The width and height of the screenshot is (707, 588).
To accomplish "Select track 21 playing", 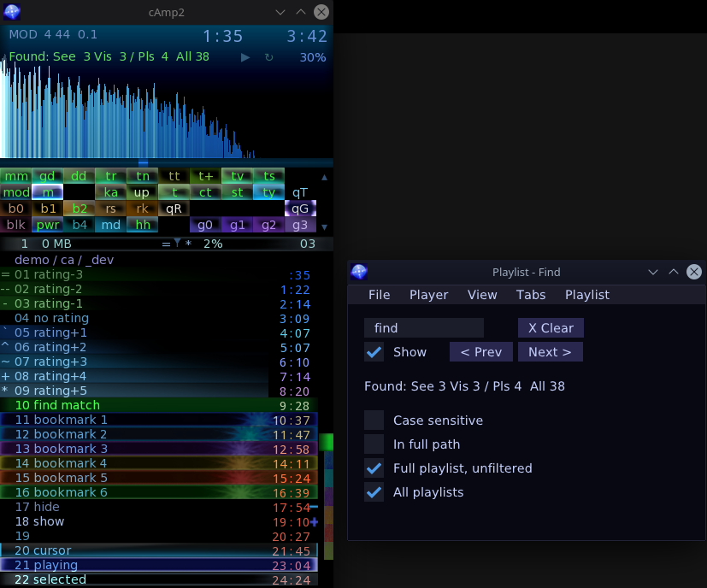I will click(x=159, y=565).
